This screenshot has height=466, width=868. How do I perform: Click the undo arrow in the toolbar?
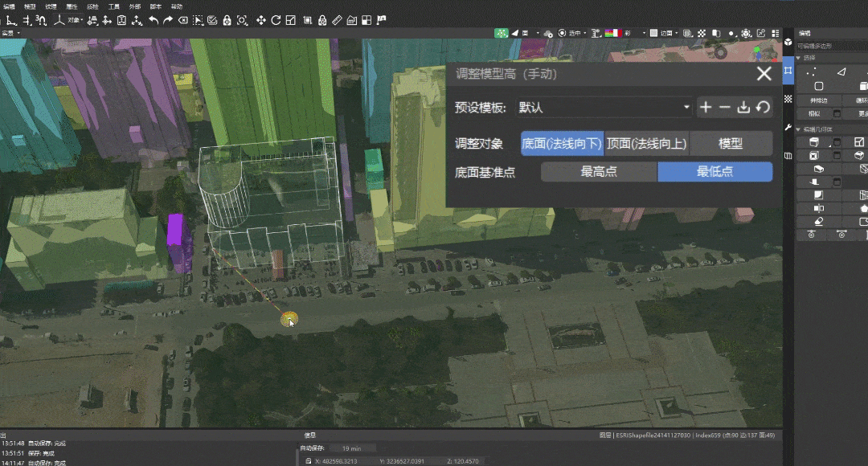[154, 20]
